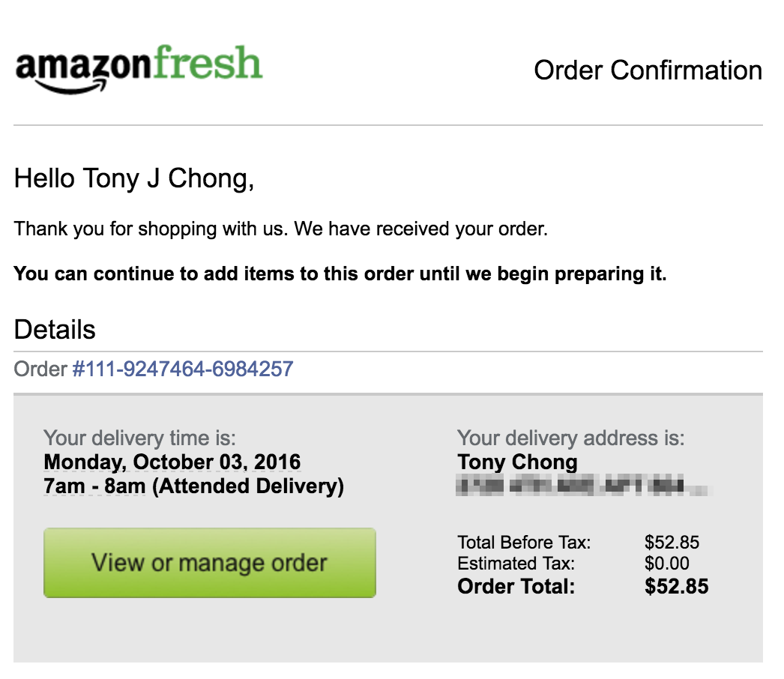
Task: Click the "Your delivery address is:" label
Action: [x=570, y=438]
